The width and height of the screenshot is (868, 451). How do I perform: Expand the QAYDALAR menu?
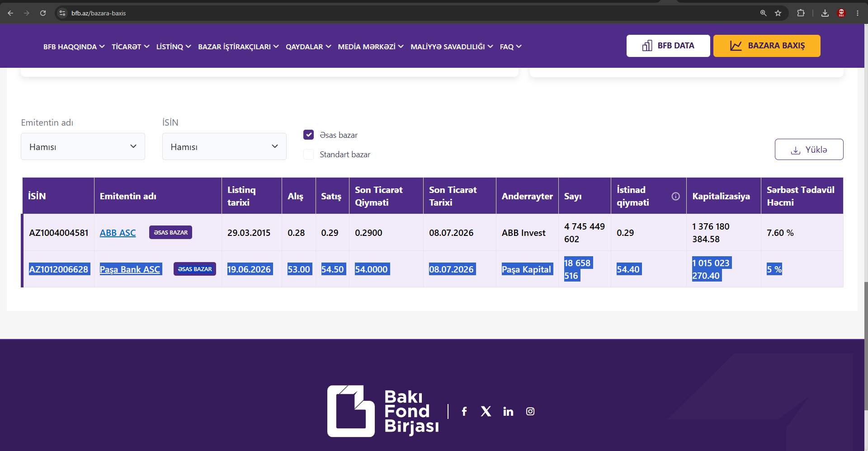click(x=308, y=47)
